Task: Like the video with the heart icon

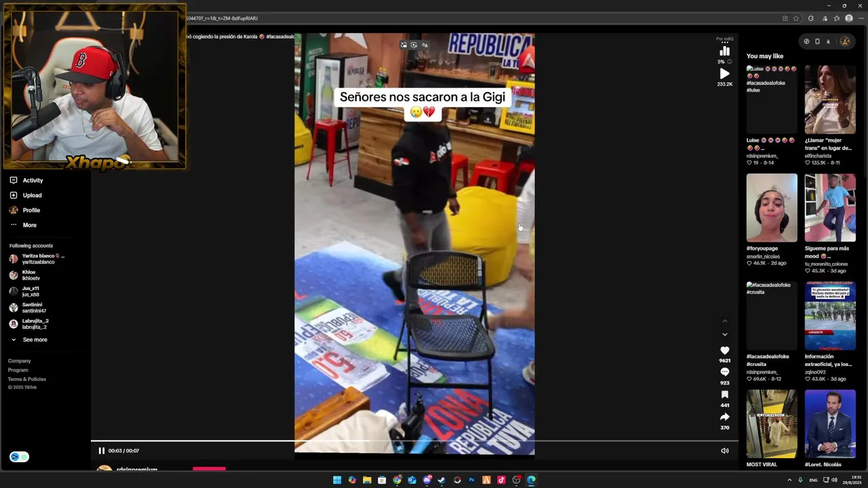Action: (724, 350)
